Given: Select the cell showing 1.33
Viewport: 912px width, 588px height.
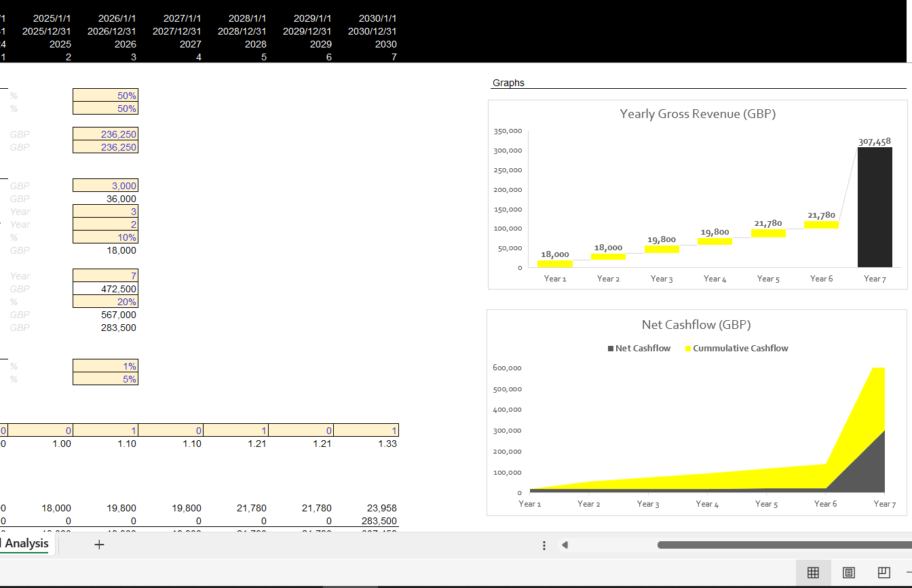Looking at the screenshot, I should (366, 444).
